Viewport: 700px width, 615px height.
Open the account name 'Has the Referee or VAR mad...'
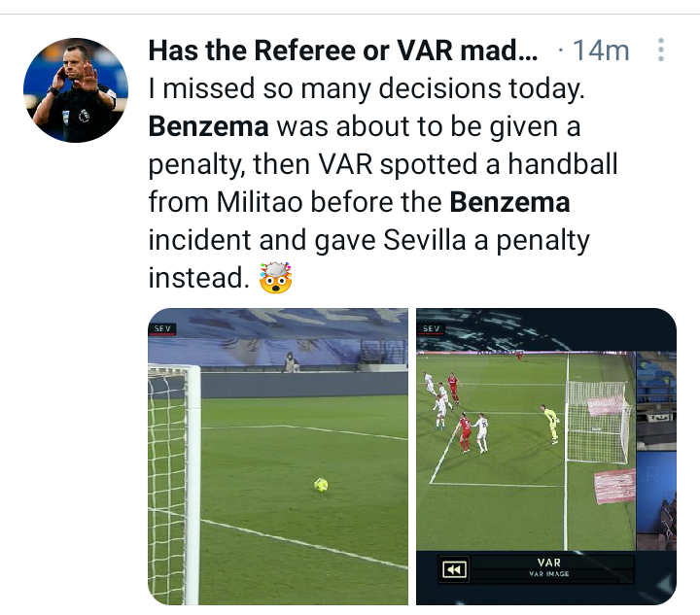[343, 50]
